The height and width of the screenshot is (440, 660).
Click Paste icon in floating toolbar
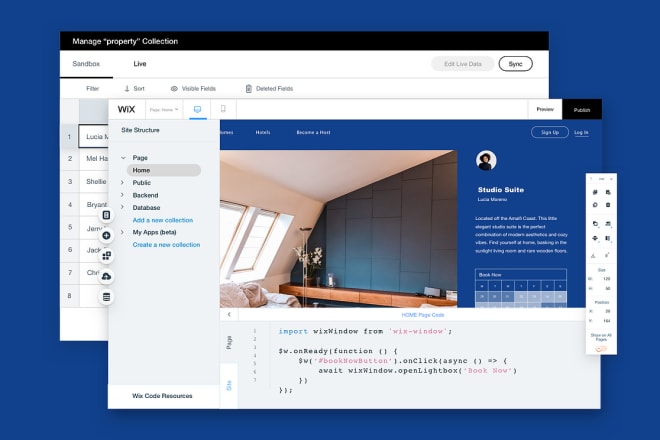point(608,192)
